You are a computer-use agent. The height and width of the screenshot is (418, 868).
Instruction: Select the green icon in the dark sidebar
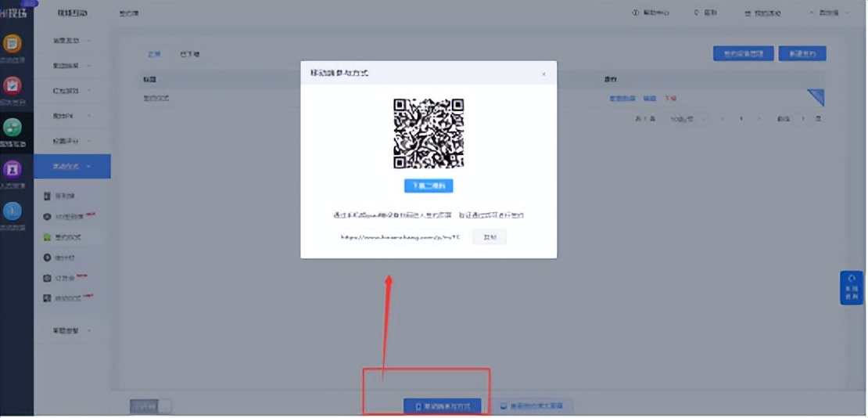point(13,128)
